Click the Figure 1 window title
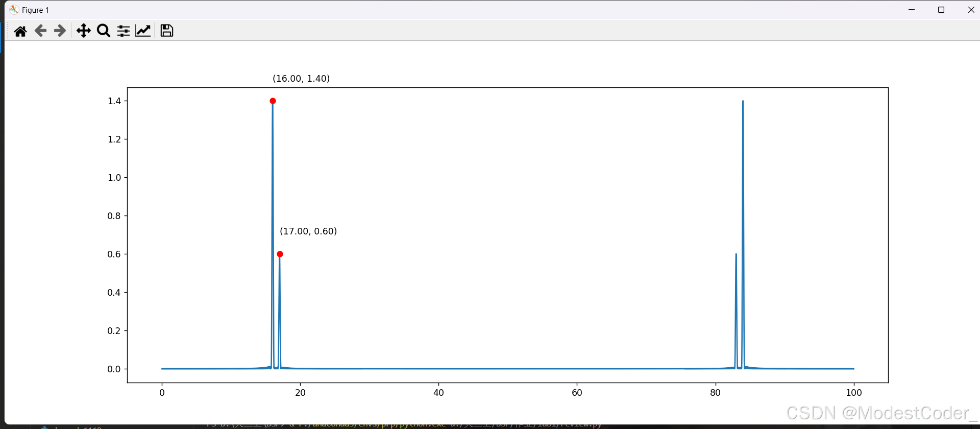 click(x=35, y=10)
